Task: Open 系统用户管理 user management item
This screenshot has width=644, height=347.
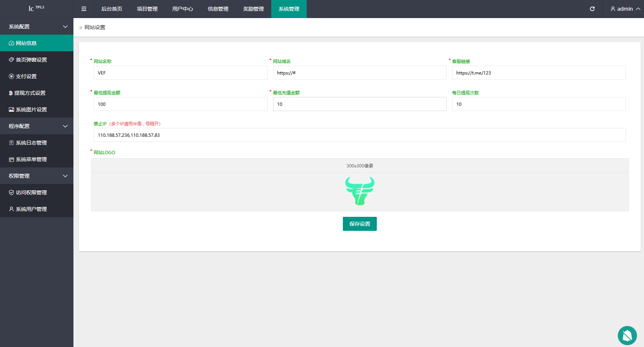Action: point(31,209)
